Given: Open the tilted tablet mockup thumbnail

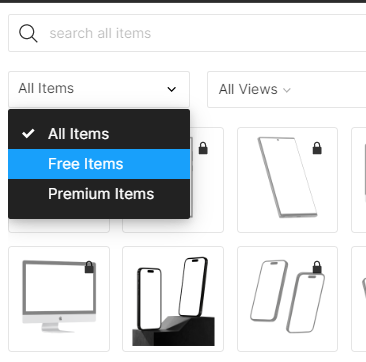Looking at the screenshot, I should (x=287, y=180).
